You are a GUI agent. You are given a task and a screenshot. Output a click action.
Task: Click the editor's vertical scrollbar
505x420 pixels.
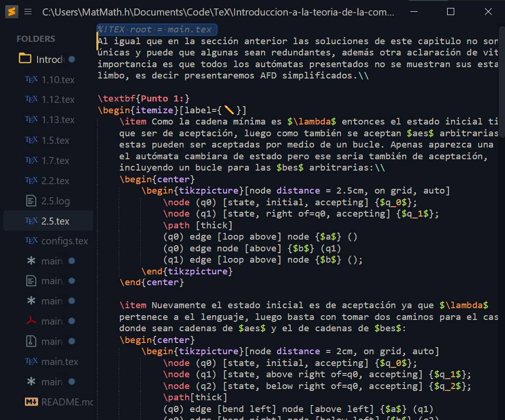tap(502, 82)
